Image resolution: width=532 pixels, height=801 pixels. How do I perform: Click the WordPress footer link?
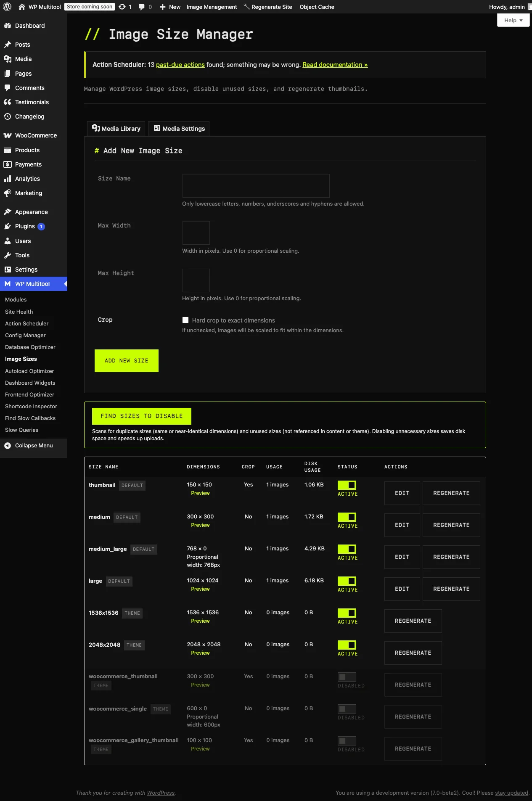tap(161, 793)
